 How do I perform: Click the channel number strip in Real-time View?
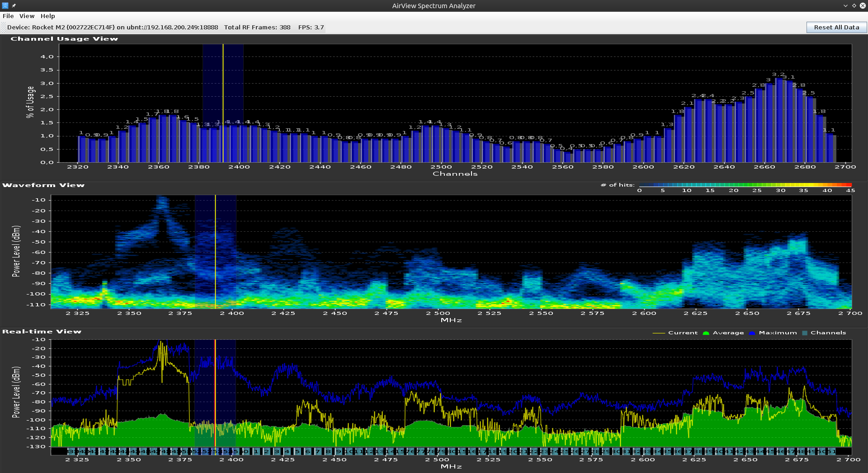point(451,451)
